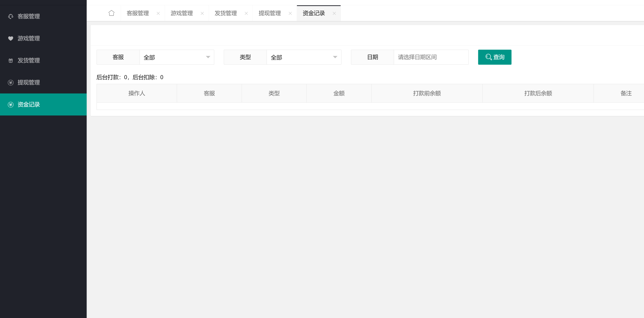
Task: Close the 提现管理 tab
Action: click(290, 13)
